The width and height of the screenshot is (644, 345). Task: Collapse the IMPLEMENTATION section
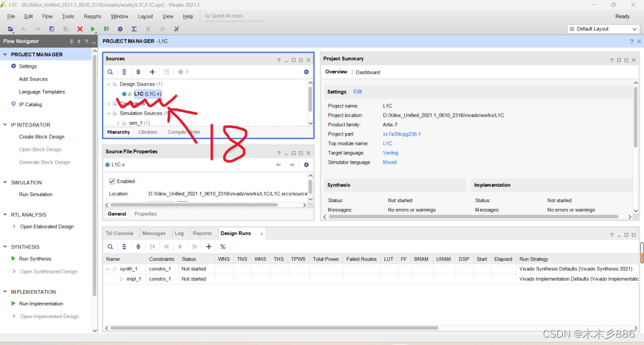point(5,291)
